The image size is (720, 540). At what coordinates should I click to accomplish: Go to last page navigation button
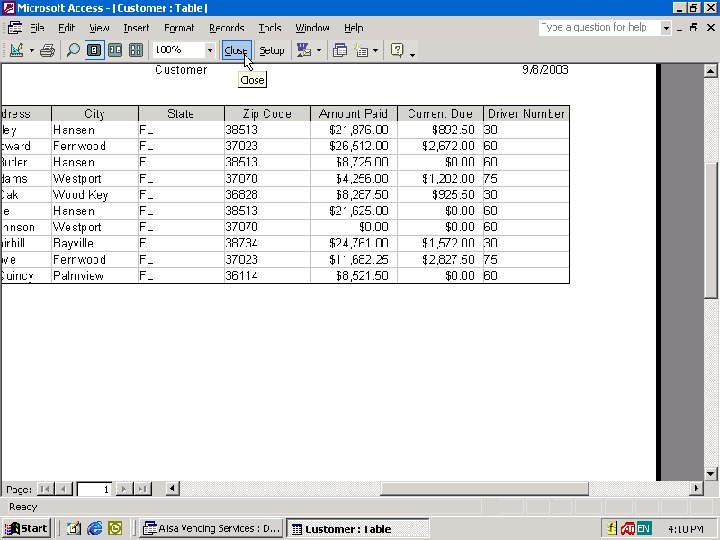coord(143,489)
